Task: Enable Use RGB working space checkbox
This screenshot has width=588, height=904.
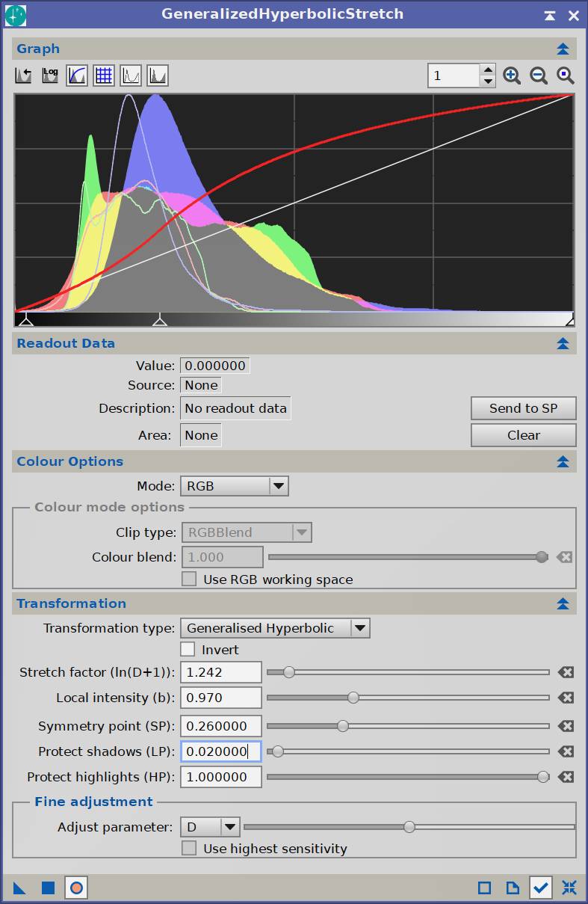Action: tap(190, 579)
